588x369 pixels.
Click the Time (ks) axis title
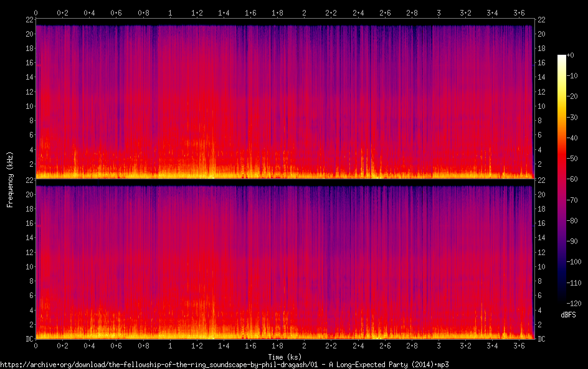285,357
